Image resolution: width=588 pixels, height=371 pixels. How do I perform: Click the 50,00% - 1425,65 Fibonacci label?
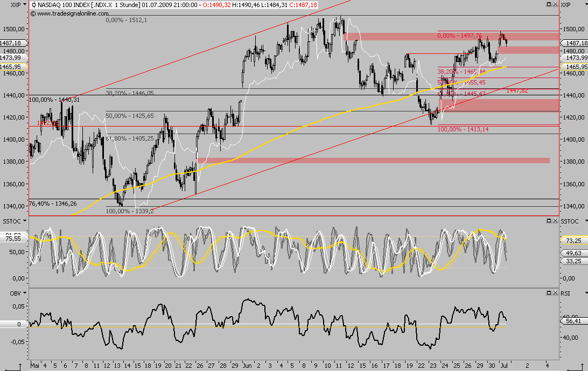pyautogui.click(x=130, y=116)
